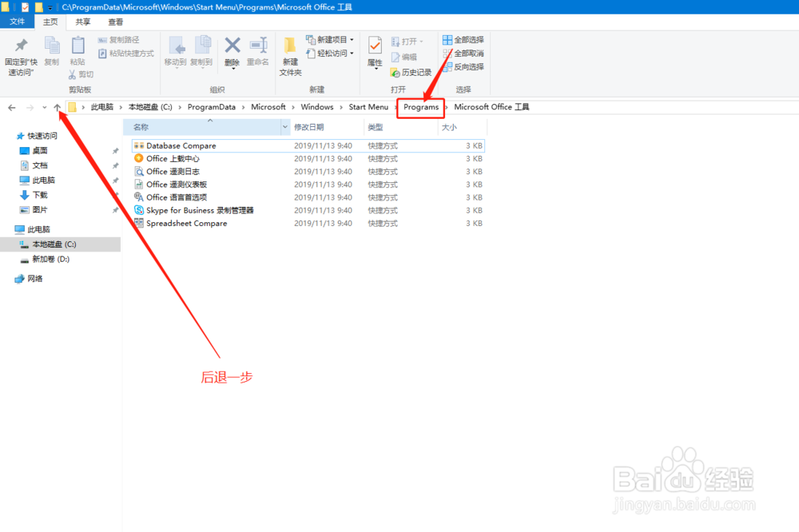Viewport: 799px width, 532px height.
Task: Click Paste shortcut (粘贴快捷方式)
Action: 126,53
